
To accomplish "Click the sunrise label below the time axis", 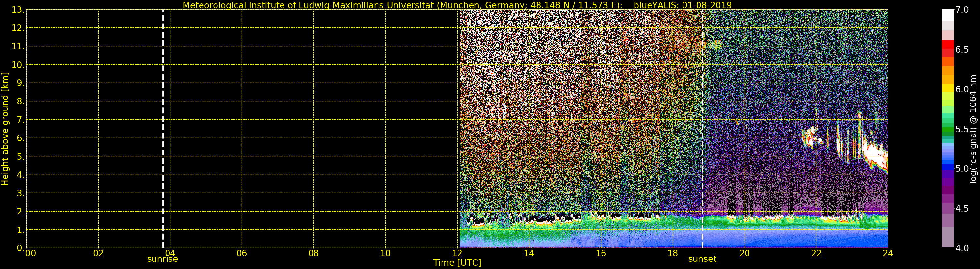I will (162, 259).
